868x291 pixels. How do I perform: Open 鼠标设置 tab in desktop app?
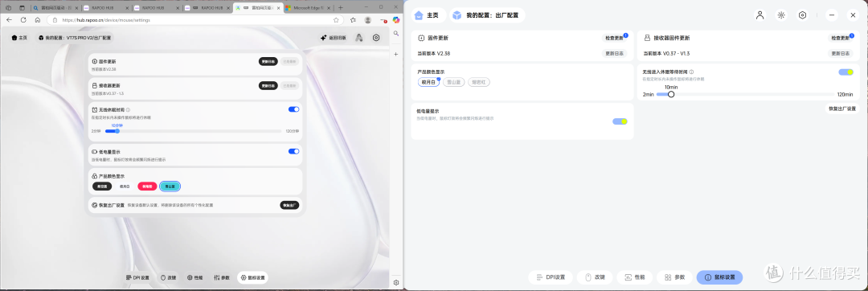point(719,277)
